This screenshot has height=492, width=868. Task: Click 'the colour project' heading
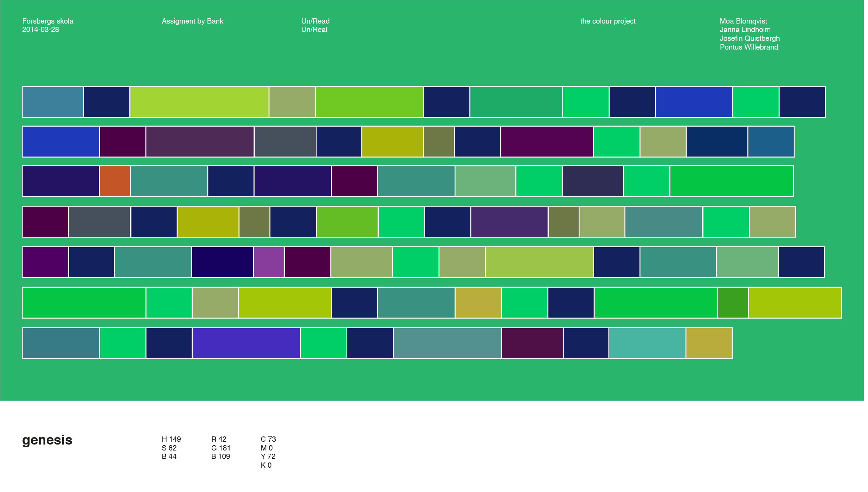click(607, 21)
